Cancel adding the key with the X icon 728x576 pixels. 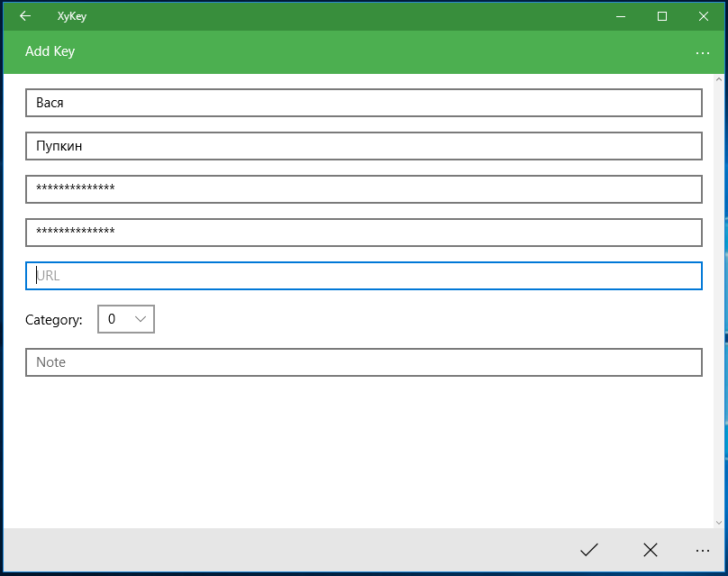[651, 550]
